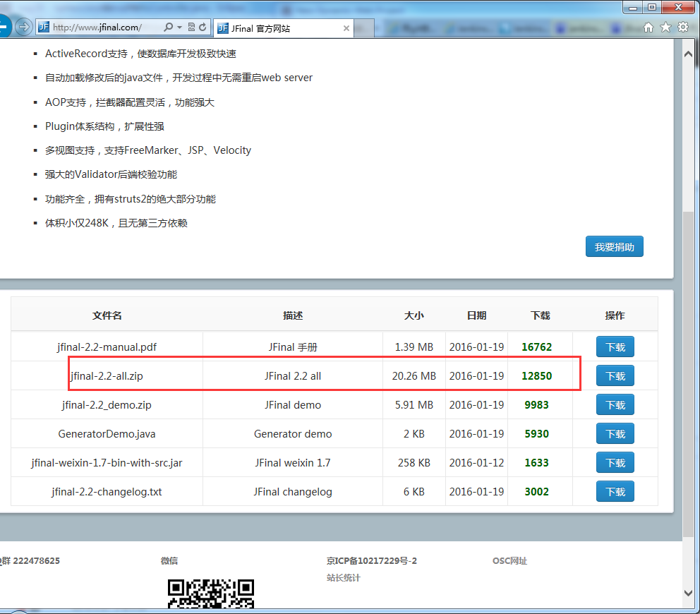Click the 下载 column header
Viewport: 700px width, 614px height.
541,315
